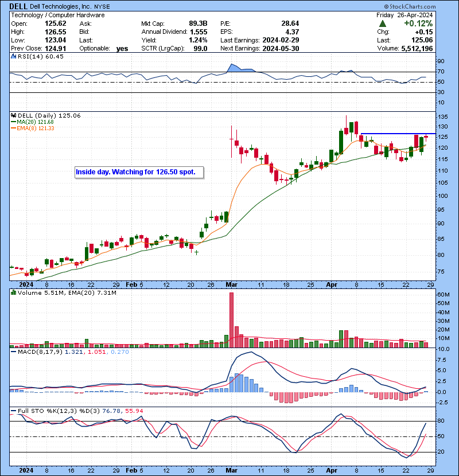Viewport: 459px width, 476px height.
Task: Click the MA(20) 121.68 legend text
Action: pos(35,122)
